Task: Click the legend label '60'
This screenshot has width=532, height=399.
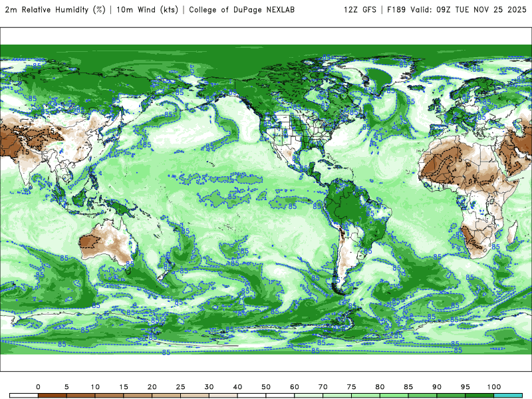Action: tap(295, 387)
